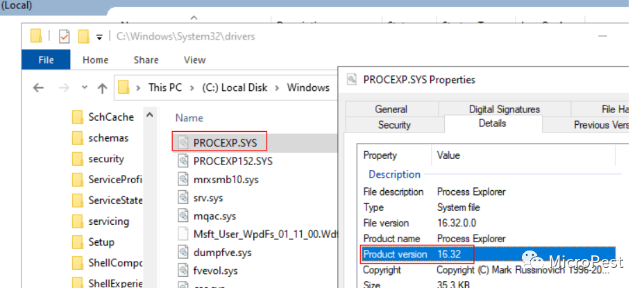The width and height of the screenshot is (644, 288).
Task: Click the address bar folder icon
Action: [x=124, y=87]
